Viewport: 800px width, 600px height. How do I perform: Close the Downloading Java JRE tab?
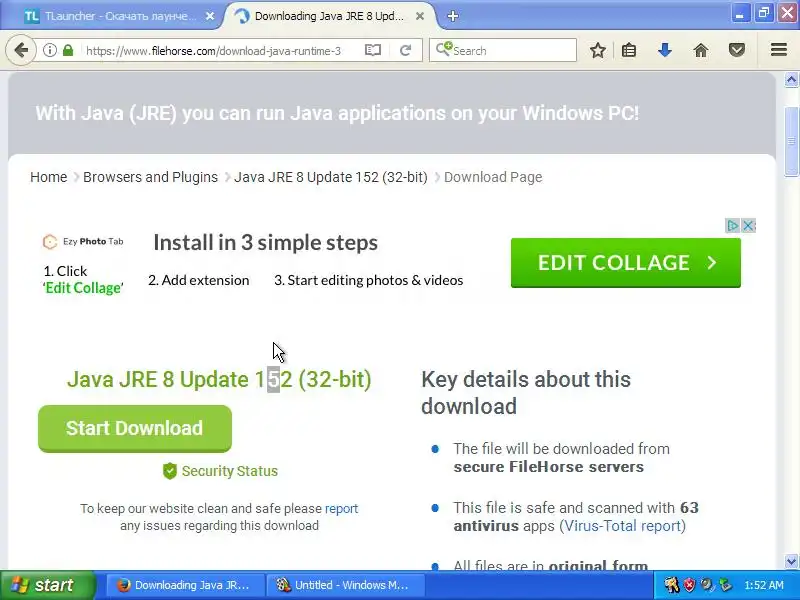(420, 16)
